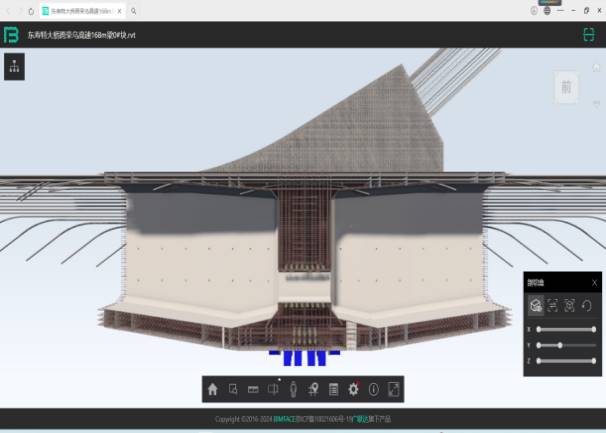Close the section box panel
Image resolution: width=606 pixels, height=433 pixels.
coord(594,283)
